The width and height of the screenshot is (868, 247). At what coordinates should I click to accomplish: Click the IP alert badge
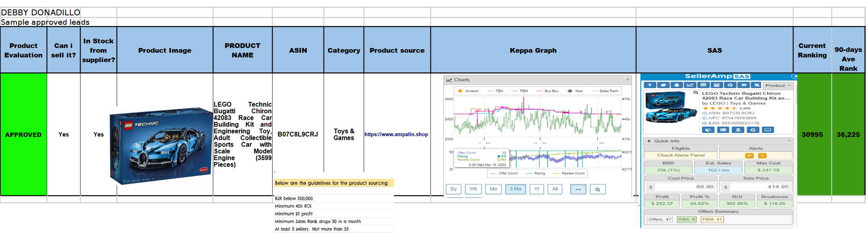click(749, 156)
